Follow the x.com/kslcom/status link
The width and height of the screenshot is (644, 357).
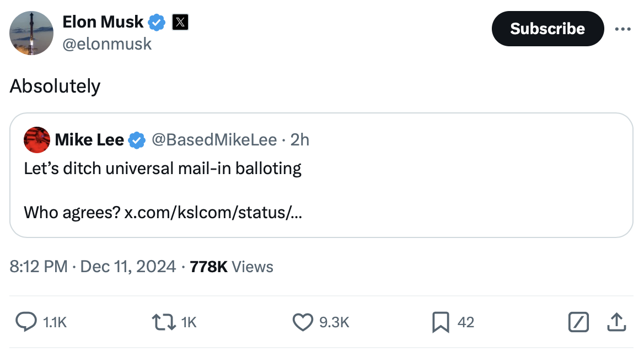(213, 212)
